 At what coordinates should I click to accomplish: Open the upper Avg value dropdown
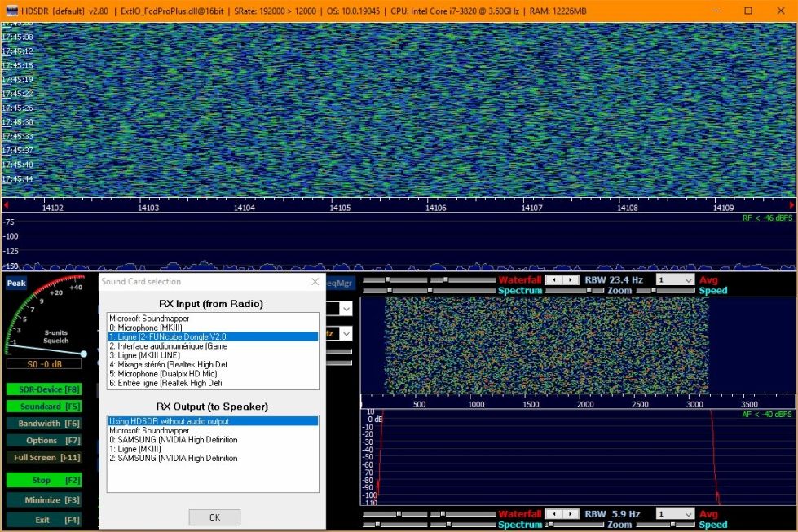tap(687, 280)
